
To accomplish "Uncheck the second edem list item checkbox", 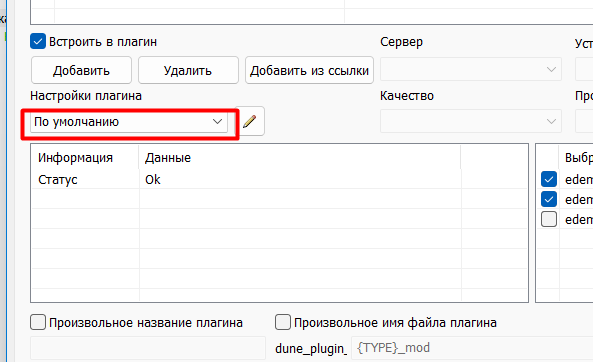I will 549,199.
